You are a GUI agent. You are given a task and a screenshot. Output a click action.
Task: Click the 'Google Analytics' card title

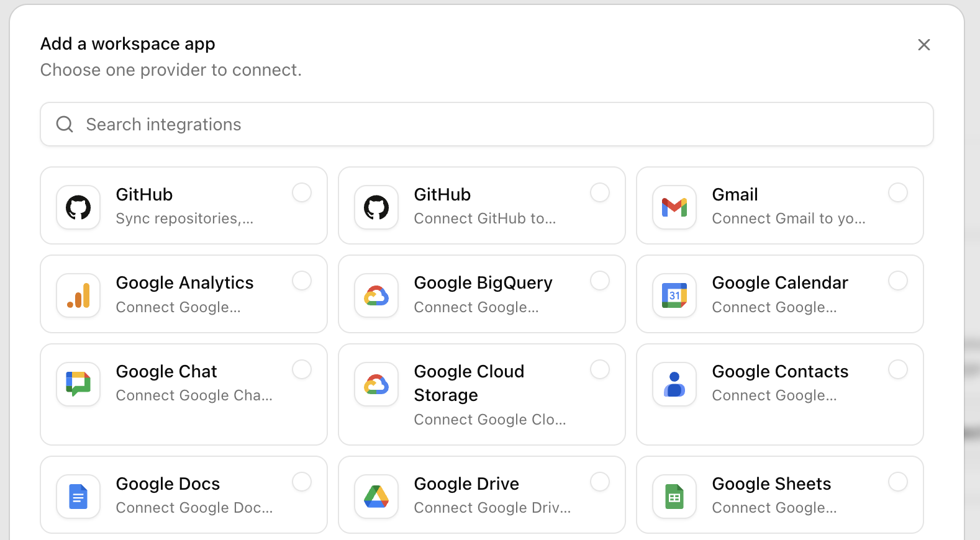(x=185, y=283)
